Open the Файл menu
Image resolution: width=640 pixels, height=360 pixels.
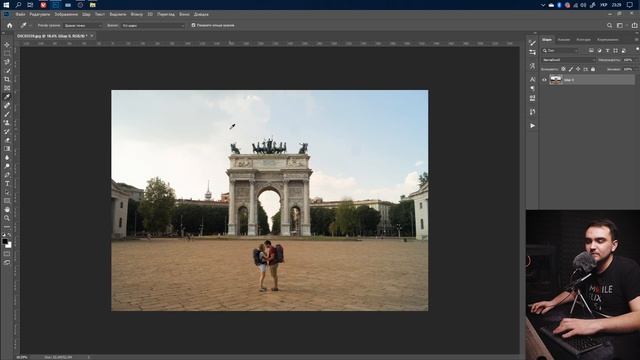tap(20, 14)
